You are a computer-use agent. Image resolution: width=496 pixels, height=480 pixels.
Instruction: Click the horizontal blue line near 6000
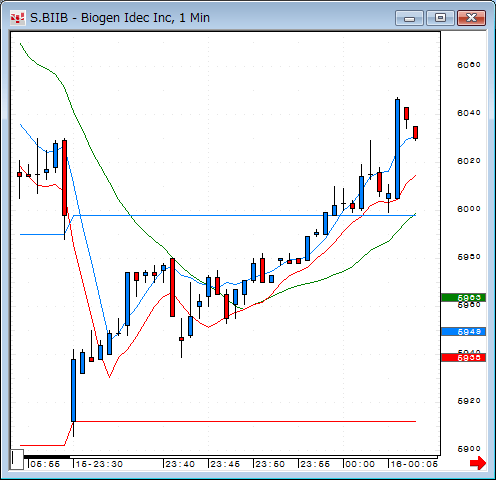click(x=245, y=216)
